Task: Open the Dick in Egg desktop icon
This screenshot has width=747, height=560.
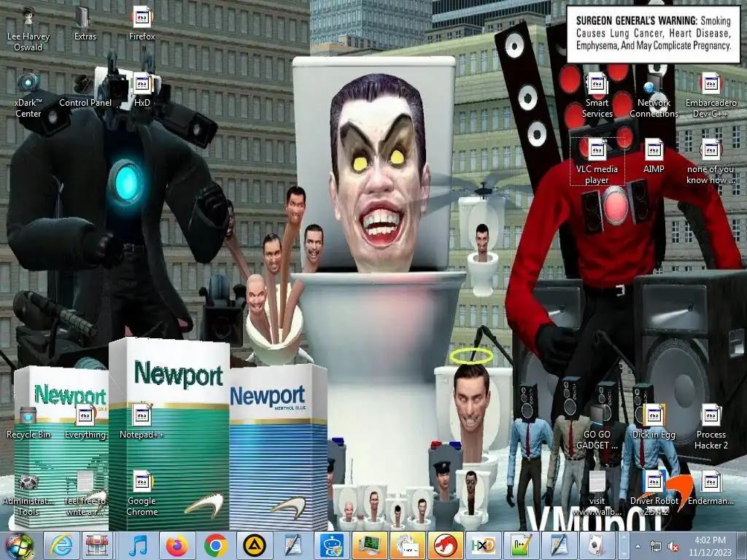Action: pyautogui.click(x=654, y=422)
